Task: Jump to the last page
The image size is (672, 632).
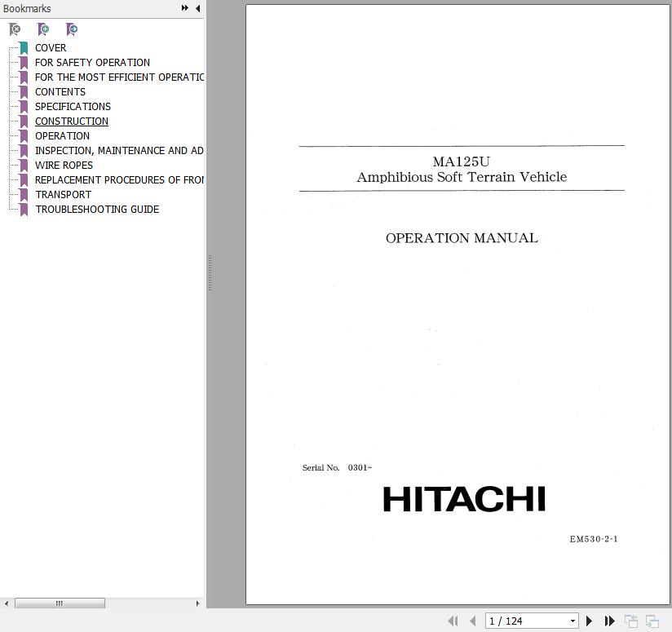Action: point(609,621)
